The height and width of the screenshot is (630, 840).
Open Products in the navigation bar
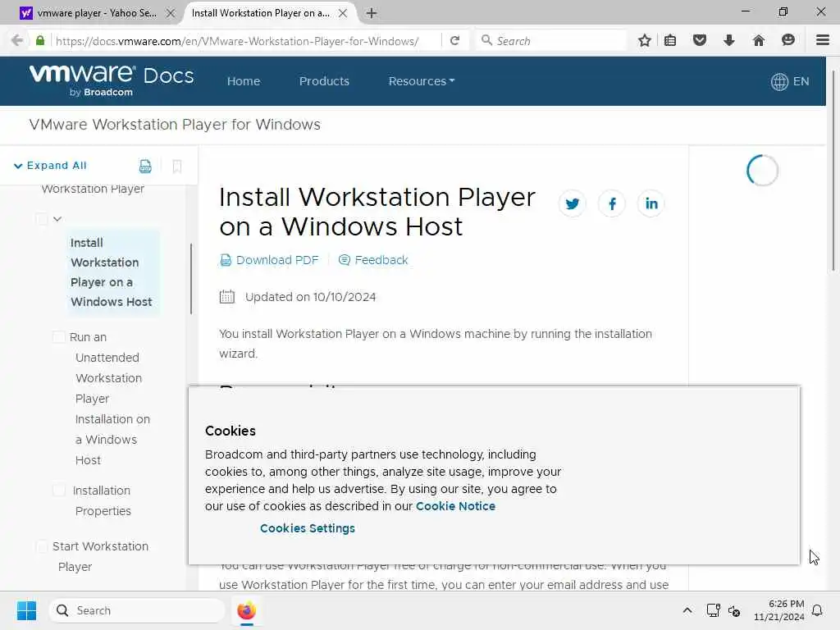[x=324, y=81]
